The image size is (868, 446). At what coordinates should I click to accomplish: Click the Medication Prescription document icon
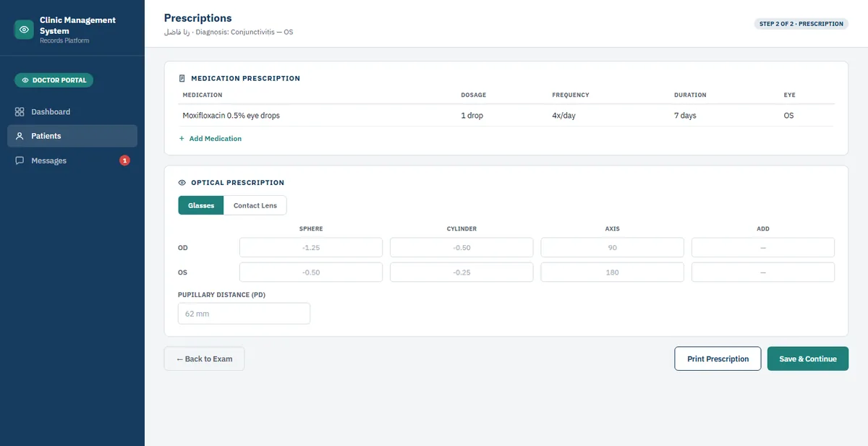point(182,78)
